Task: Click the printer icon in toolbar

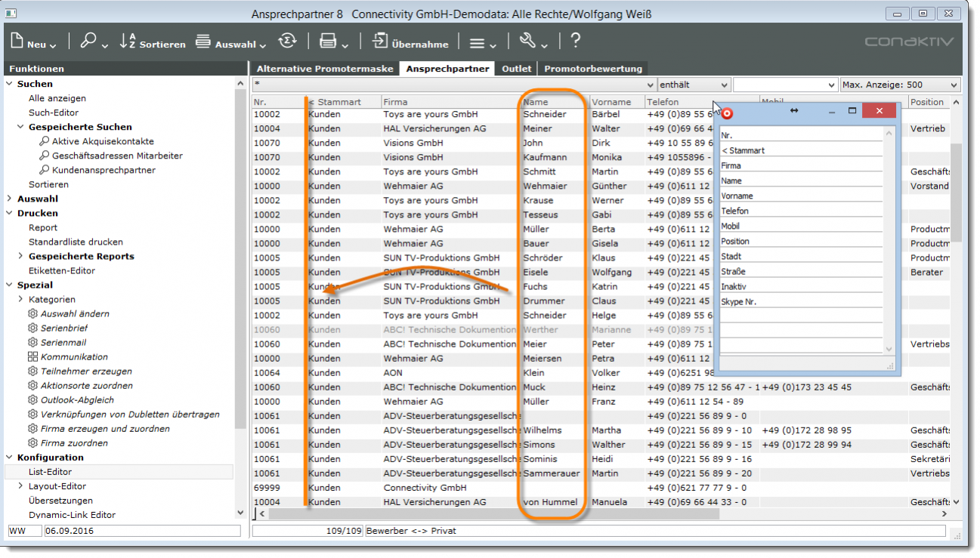Action: pyautogui.click(x=327, y=42)
